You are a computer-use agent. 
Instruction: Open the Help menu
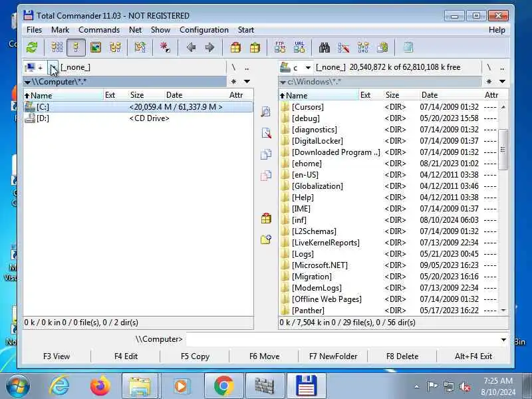coord(497,30)
